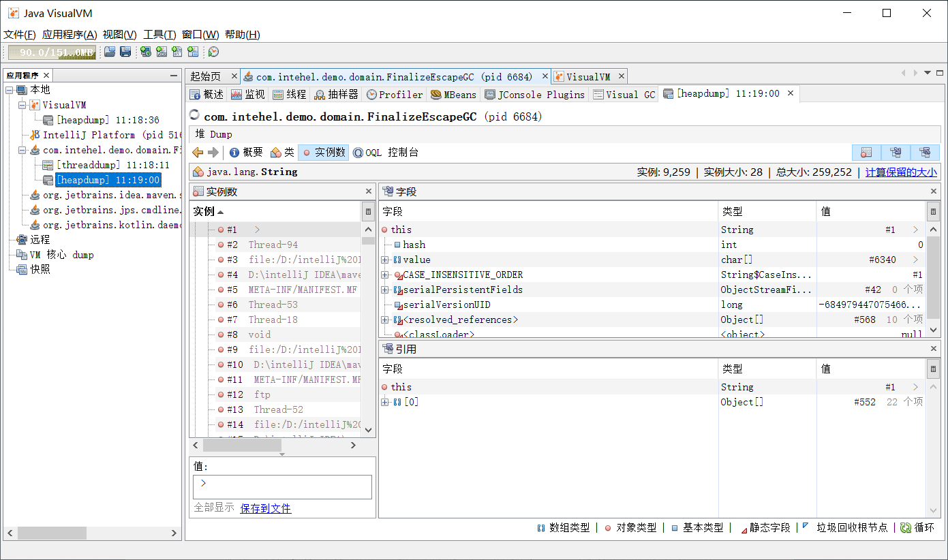The height and width of the screenshot is (560, 948).
Task: Click the 保存到文件 link
Action: (x=266, y=508)
